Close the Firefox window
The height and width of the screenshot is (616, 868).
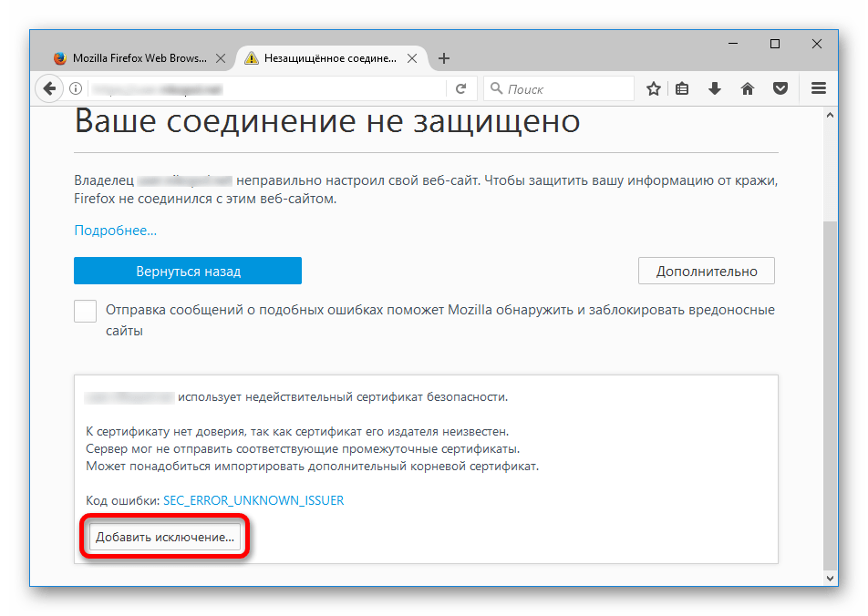[817, 44]
